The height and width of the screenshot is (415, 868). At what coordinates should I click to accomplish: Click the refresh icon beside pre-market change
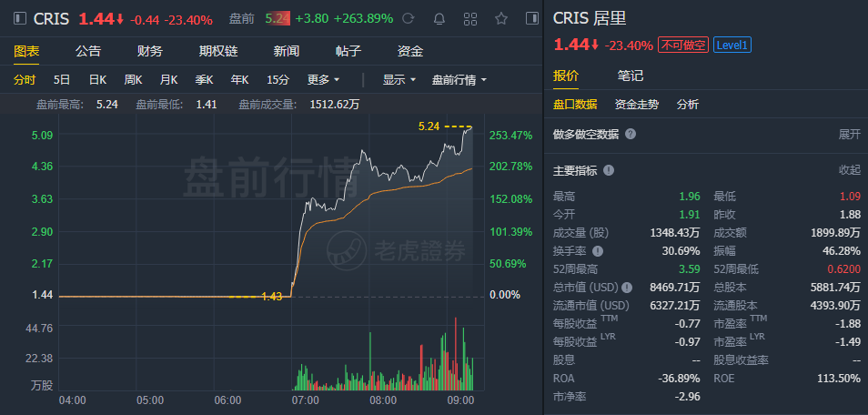click(409, 18)
